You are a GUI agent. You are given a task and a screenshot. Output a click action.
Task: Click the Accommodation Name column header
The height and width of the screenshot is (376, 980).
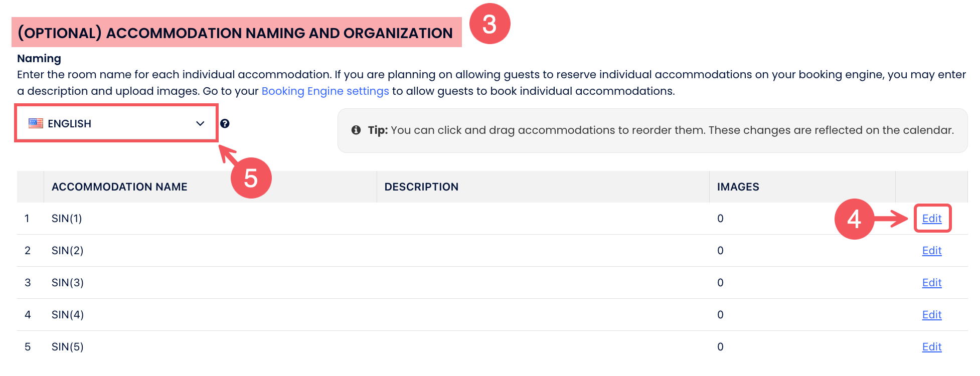point(119,187)
